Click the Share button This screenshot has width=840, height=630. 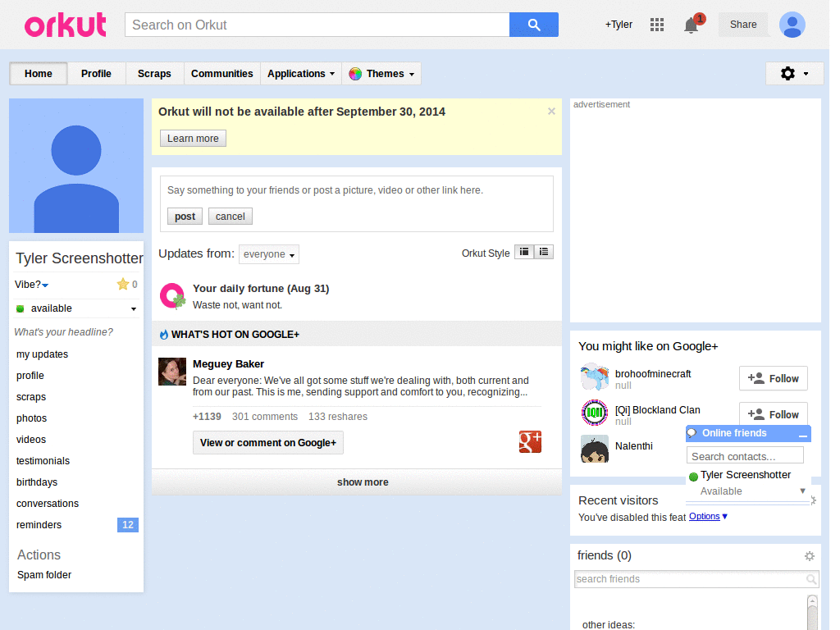pyautogui.click(x=743, y=25)
